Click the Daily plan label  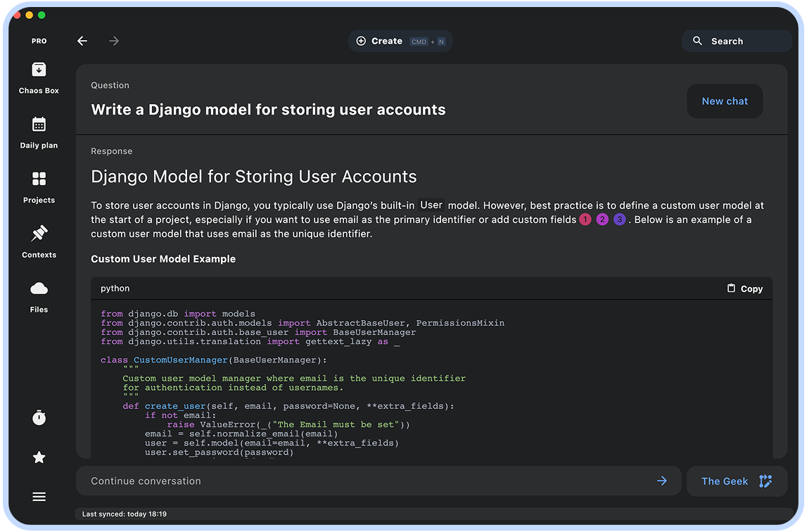click(x=39, y=145)
